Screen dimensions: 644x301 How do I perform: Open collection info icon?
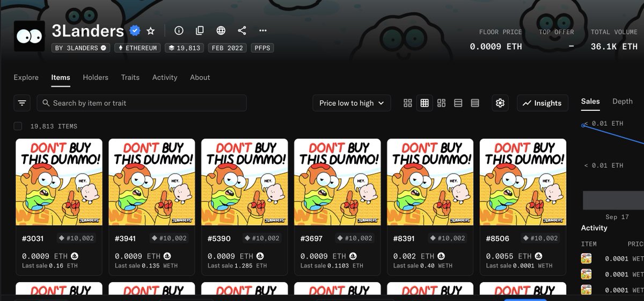coord(179,31)
